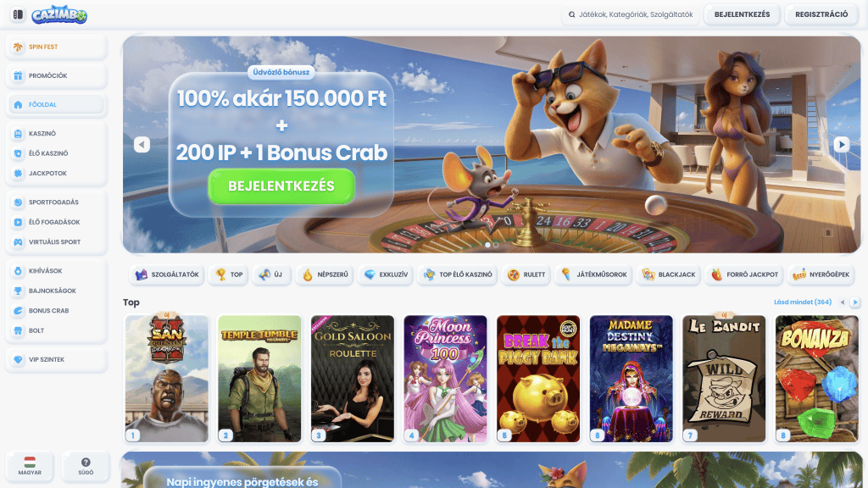Select second carousel dot indicator
This screenshot has width=868, height=488.
(496, 244)
